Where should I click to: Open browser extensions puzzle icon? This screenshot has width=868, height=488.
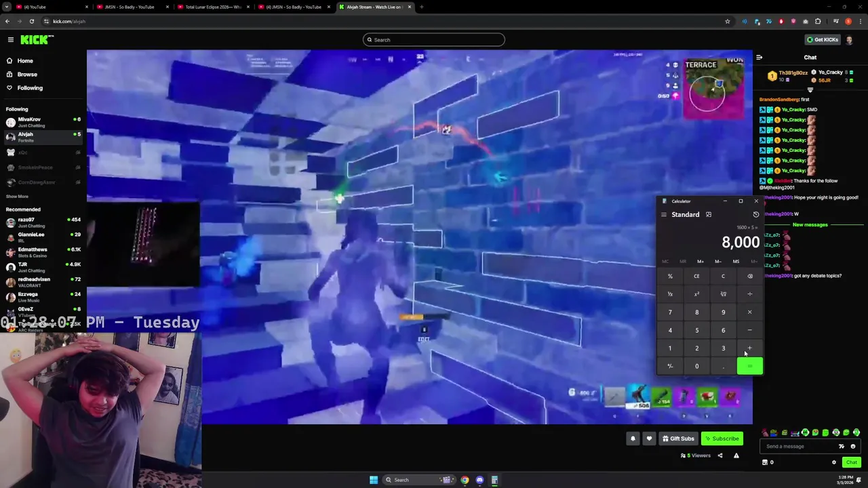tap(818, 21)
